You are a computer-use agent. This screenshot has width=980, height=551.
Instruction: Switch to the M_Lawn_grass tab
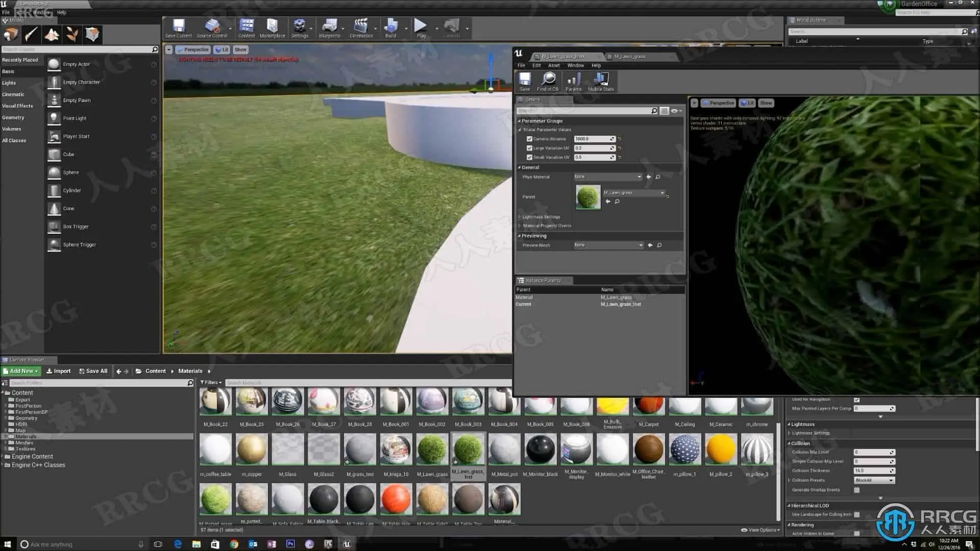[629, 57]
